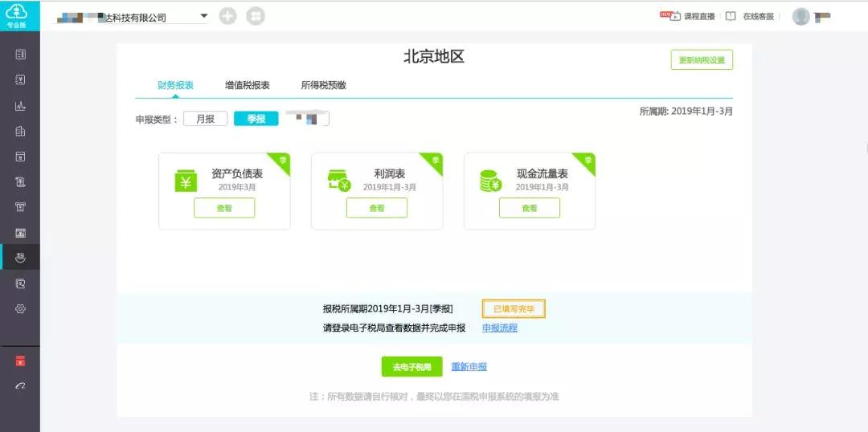Open the chart icon in left sidebar

pyautogui.click(x=21, y=106)
